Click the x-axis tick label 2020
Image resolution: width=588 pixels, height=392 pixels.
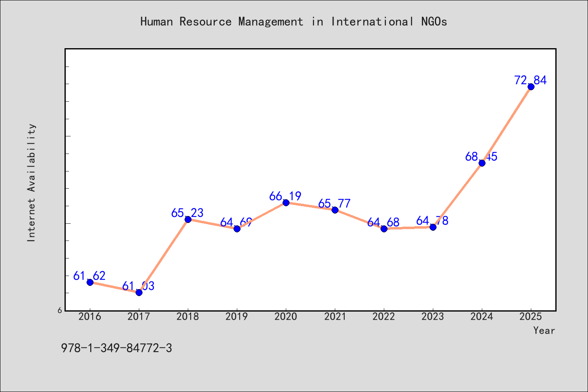286,316
